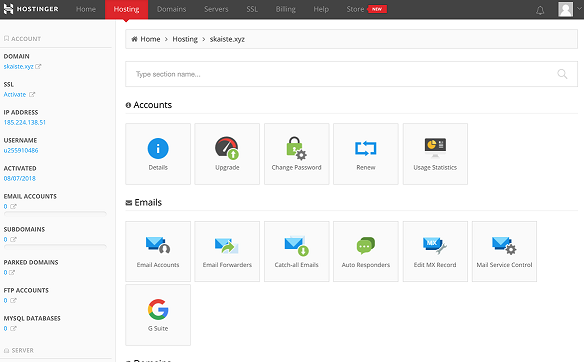Open the Email Accounts tile

[158, 251]
